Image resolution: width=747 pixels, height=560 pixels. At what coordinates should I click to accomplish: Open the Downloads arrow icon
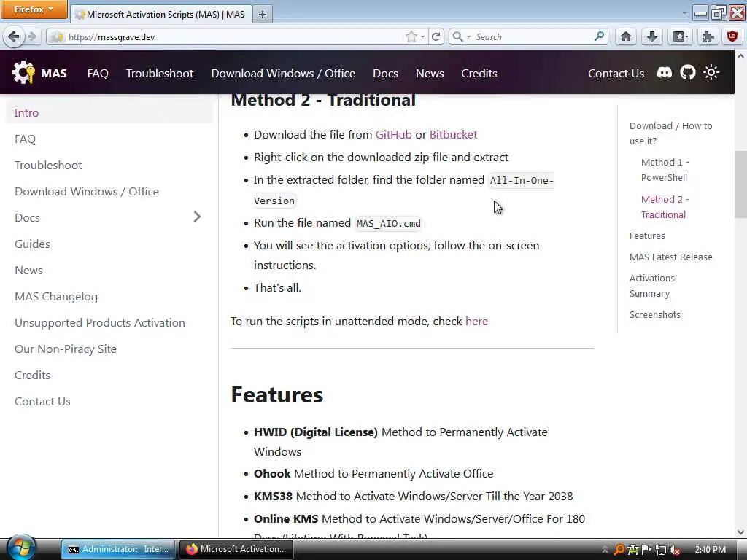(x=652, y=36)
